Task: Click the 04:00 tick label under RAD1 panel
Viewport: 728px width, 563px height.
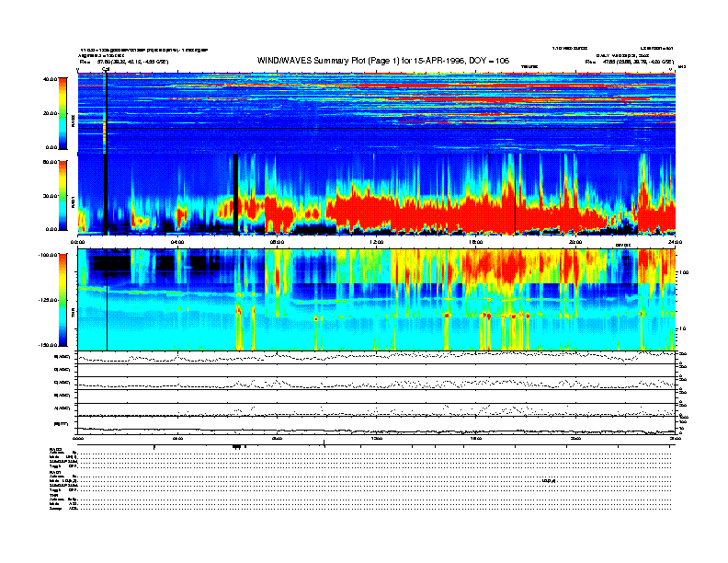Action: [177, 242]
